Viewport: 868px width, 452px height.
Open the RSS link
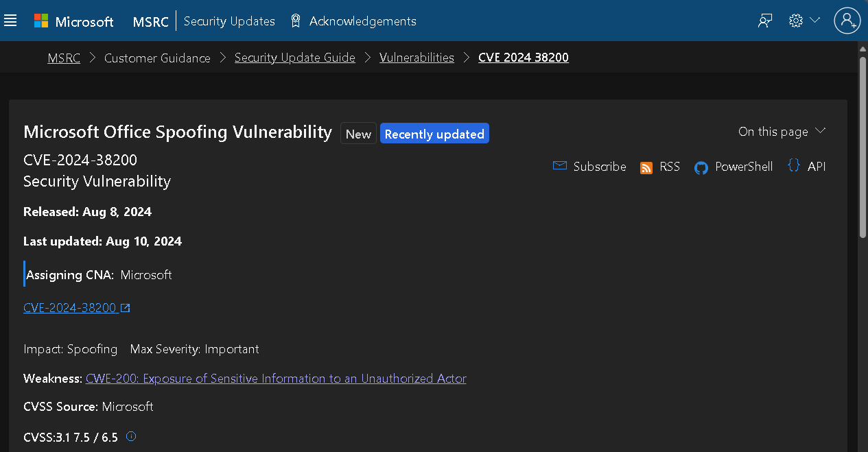[670, 167]
